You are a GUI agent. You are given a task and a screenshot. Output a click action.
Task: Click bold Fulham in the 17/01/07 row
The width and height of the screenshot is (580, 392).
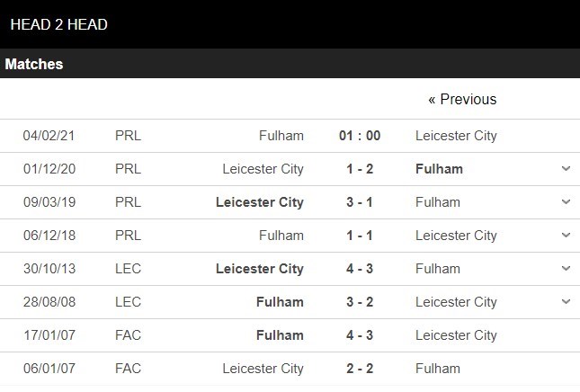[280, 335]
